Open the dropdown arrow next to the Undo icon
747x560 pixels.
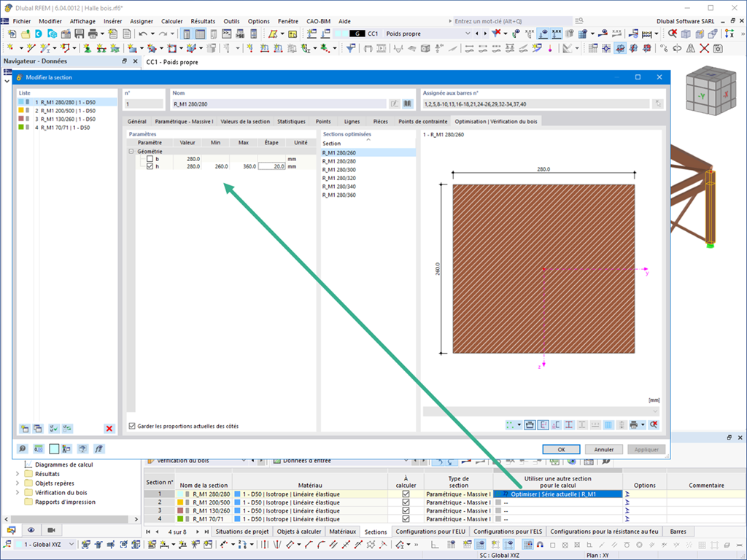152,34
